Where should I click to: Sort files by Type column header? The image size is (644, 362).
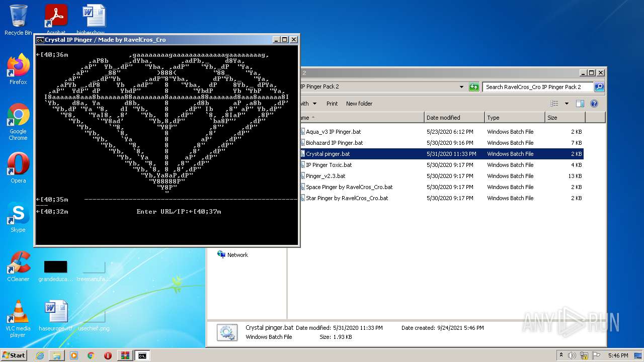[x=515, y=117]
